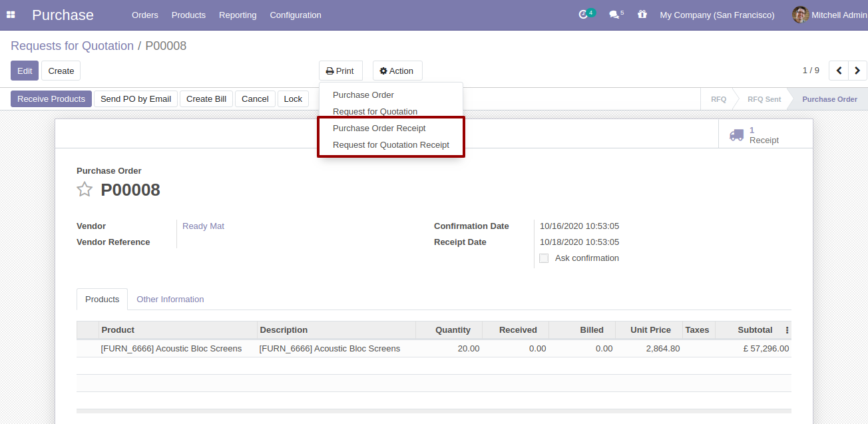Open the apps menu grid icon
Screen dimensions: 868x424
(x=11, y=14)
